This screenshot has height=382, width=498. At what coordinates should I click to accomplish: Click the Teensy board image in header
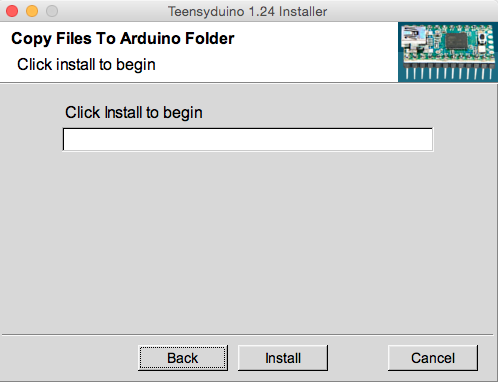448,52
